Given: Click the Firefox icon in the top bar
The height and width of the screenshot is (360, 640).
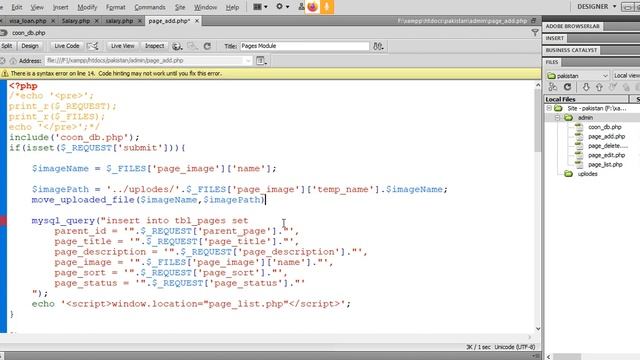Looking at the screenshot, I should tap(312, 7).
